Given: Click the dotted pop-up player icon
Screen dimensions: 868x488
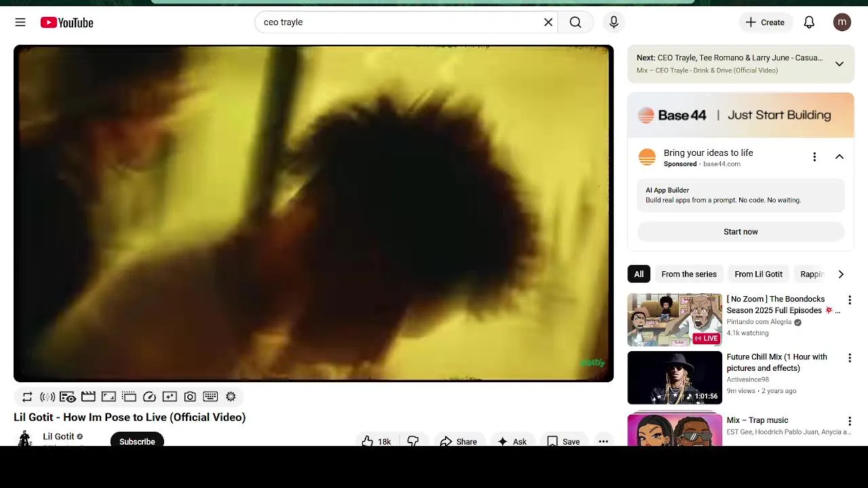Looking at the screenshot, I should tap(129, 396).
